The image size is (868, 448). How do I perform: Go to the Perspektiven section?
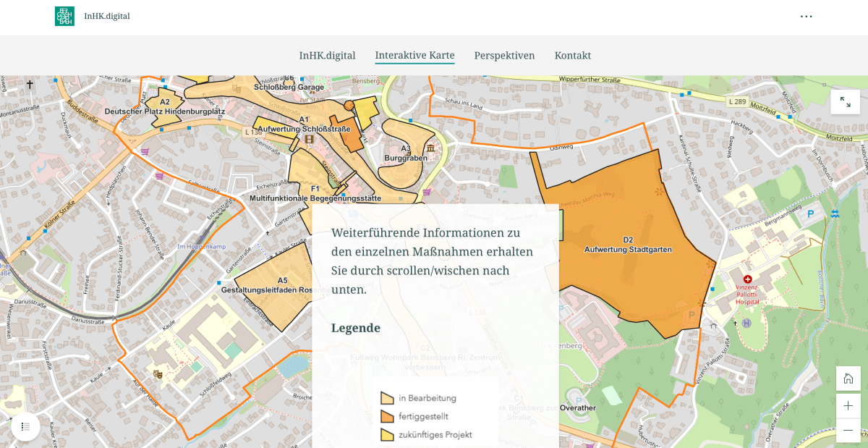point(504,56)
